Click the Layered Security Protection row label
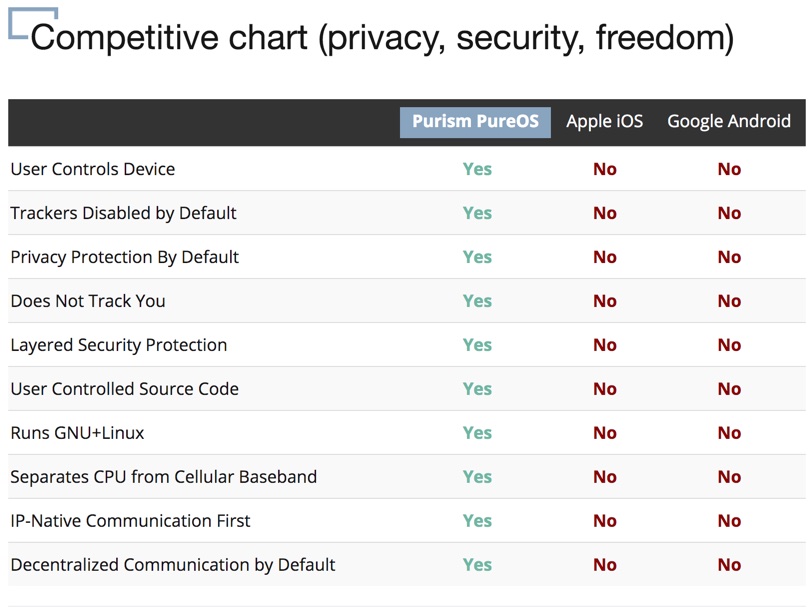The width and height of the screenshot is (812, 611). click(118, 345)
